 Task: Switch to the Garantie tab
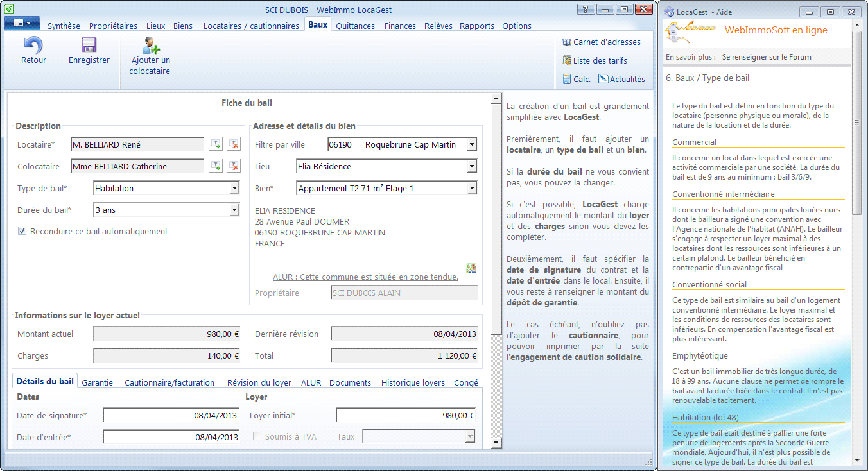tap(97, 383)
